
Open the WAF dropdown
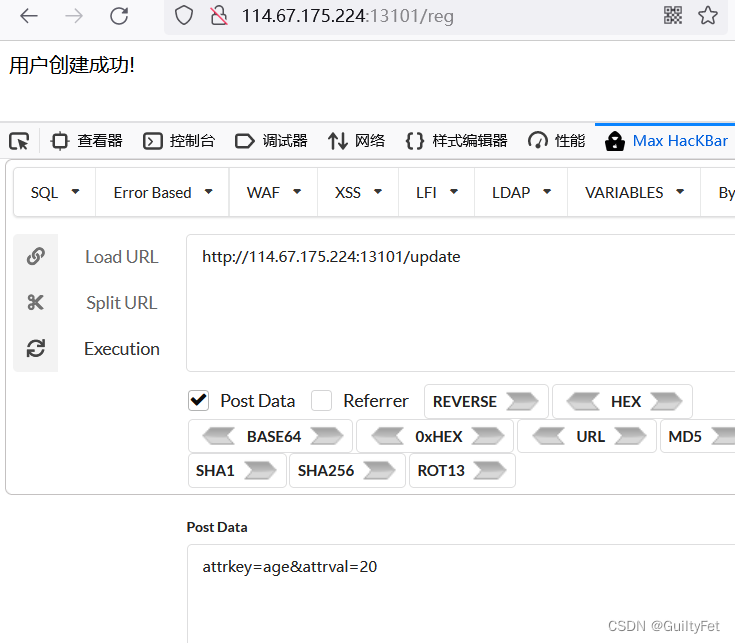coord(273,193)
